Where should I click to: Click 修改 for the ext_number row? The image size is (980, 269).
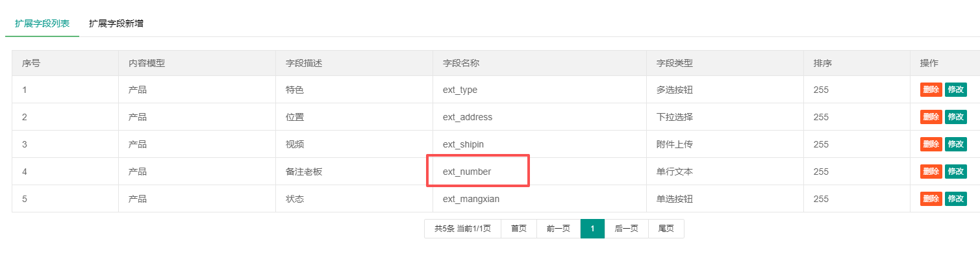pos(955,172)
